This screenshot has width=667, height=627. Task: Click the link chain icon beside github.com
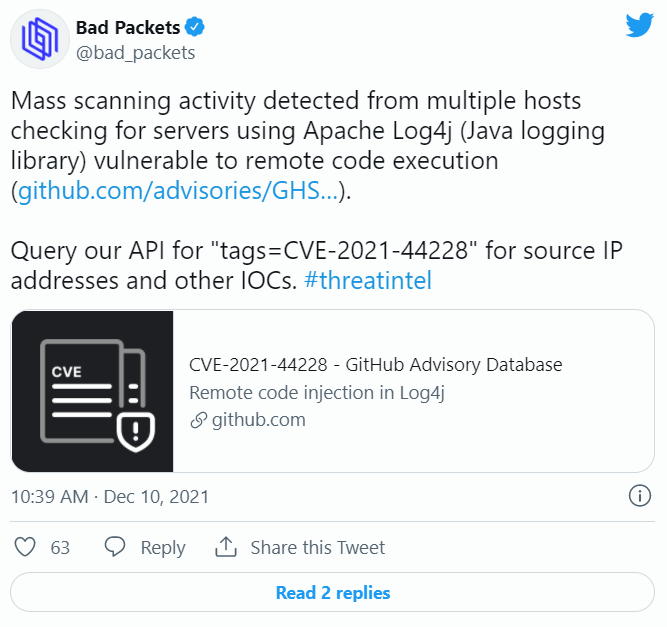coord(198,420)
